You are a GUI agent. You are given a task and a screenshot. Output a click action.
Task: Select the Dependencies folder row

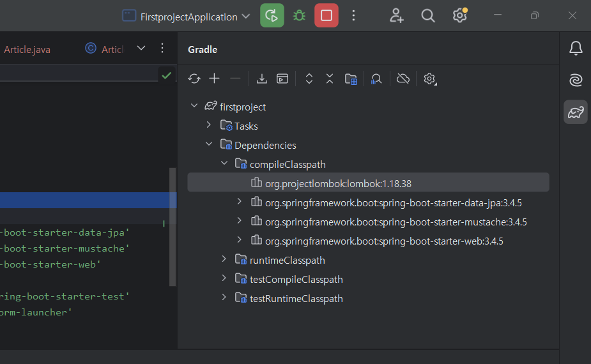click(x=368, y=146)
